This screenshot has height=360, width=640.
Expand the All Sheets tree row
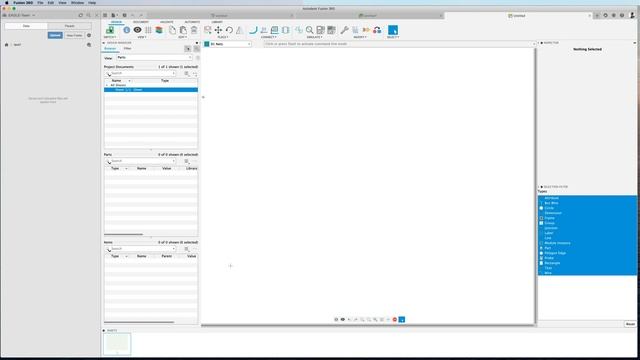click(x=107, y=85)
